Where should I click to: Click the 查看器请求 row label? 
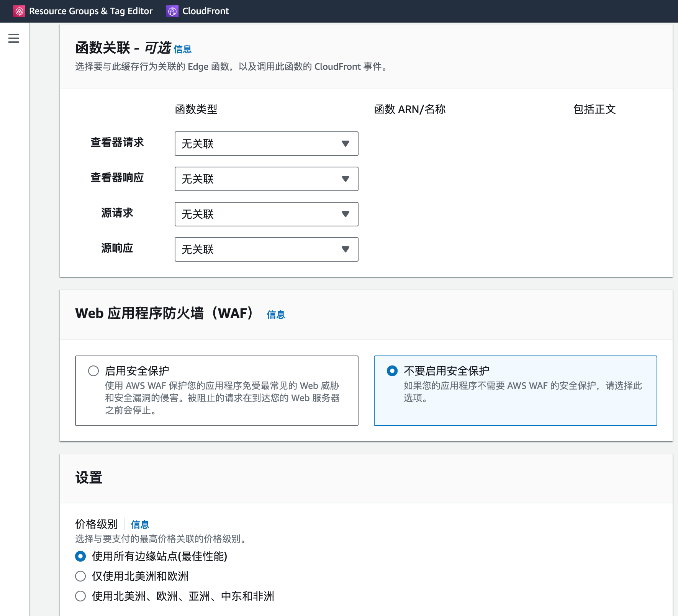click(117, 143)
